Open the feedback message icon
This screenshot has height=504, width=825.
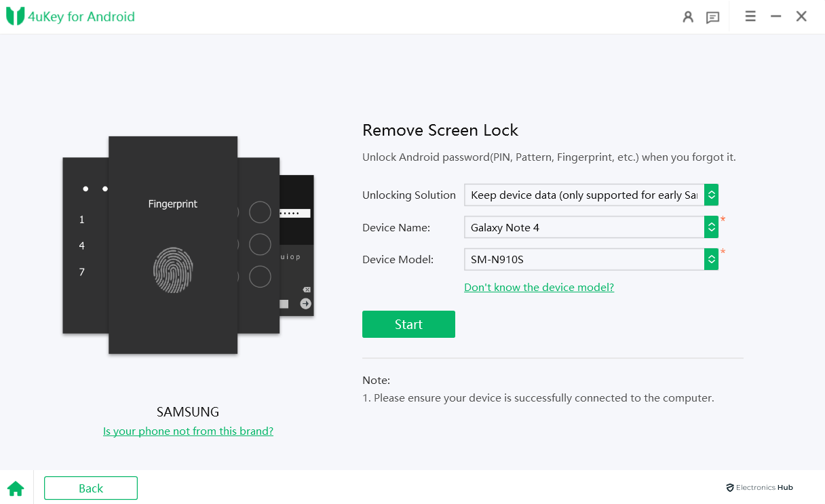tap(712, 17)
